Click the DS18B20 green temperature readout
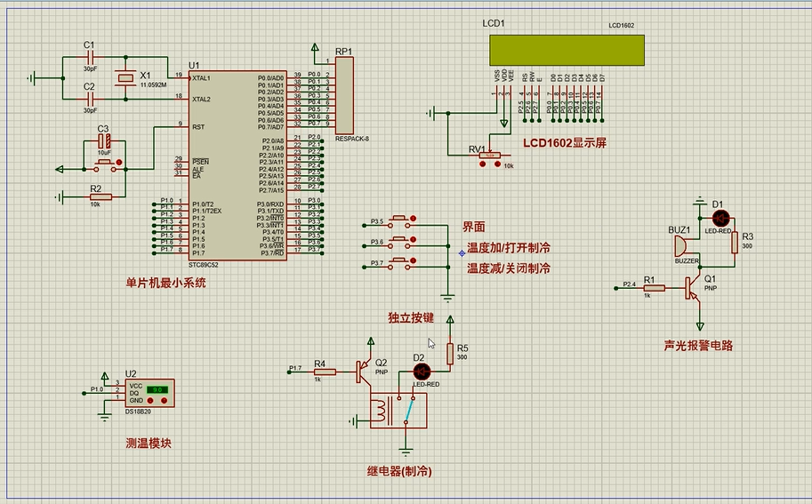 tap(157, 389)
